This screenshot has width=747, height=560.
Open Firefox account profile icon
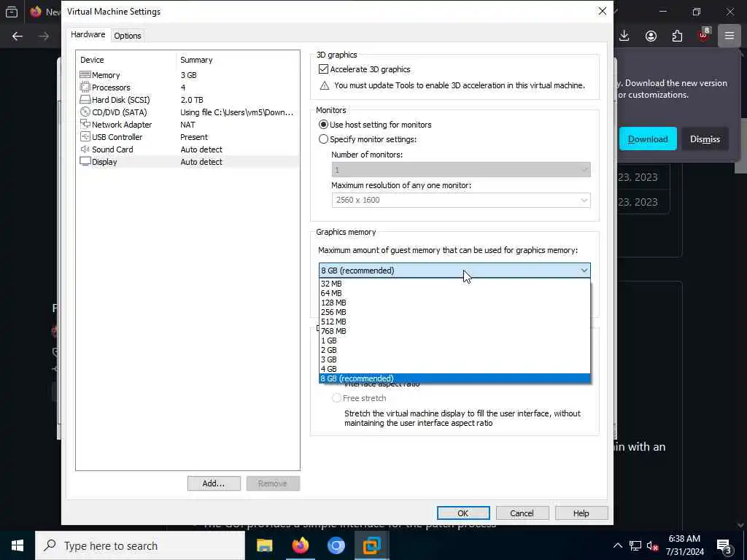[651, 36]
